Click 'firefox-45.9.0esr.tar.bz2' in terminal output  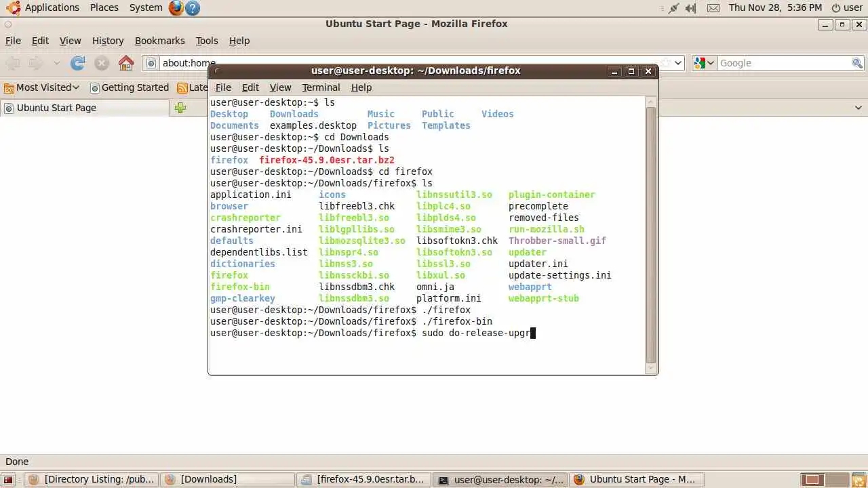click(x=327, y=160)
